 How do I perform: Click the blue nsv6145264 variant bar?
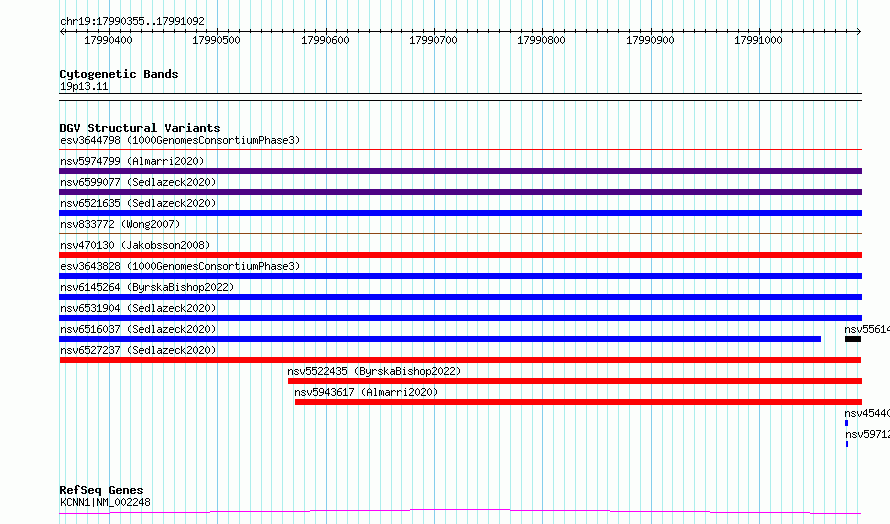pyautogui.click(x=460, y=297)
